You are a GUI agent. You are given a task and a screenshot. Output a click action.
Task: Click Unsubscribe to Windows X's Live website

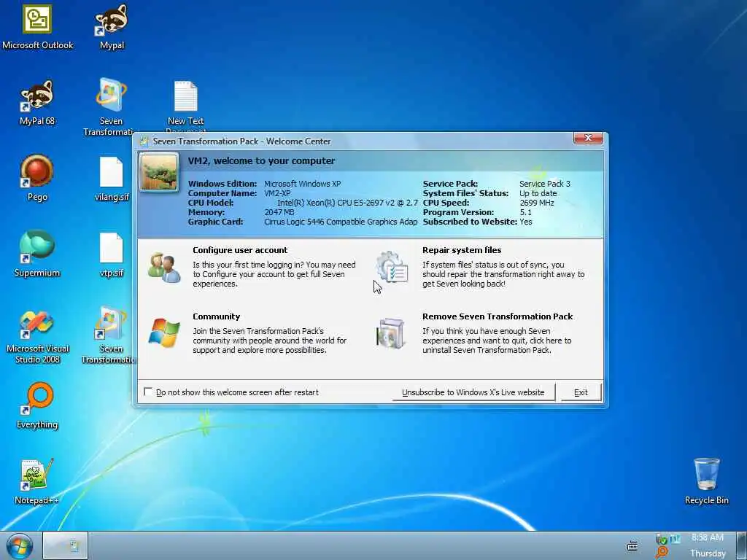[473, 392]
